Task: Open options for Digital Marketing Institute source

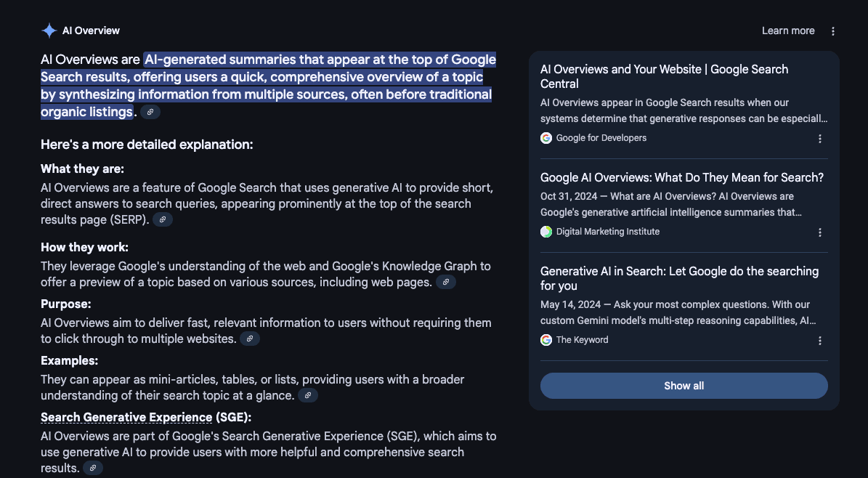Action: [x=820, y=232]
